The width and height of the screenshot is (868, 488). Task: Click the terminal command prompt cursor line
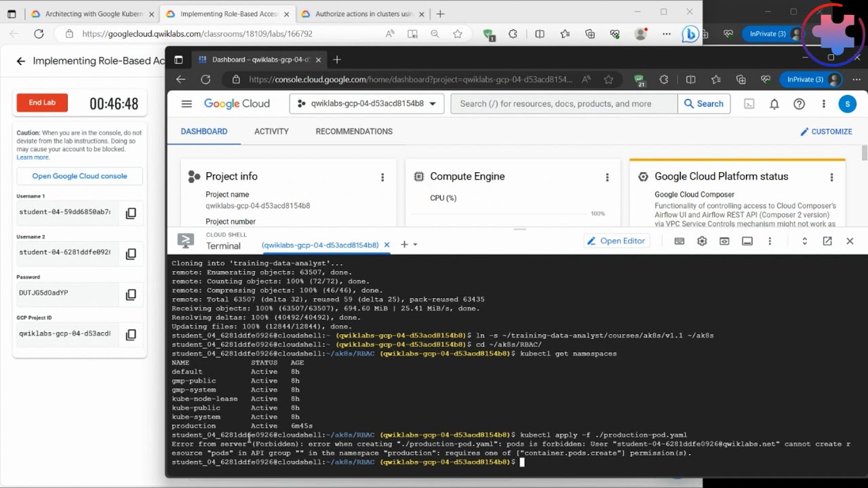tap(347, 462)
